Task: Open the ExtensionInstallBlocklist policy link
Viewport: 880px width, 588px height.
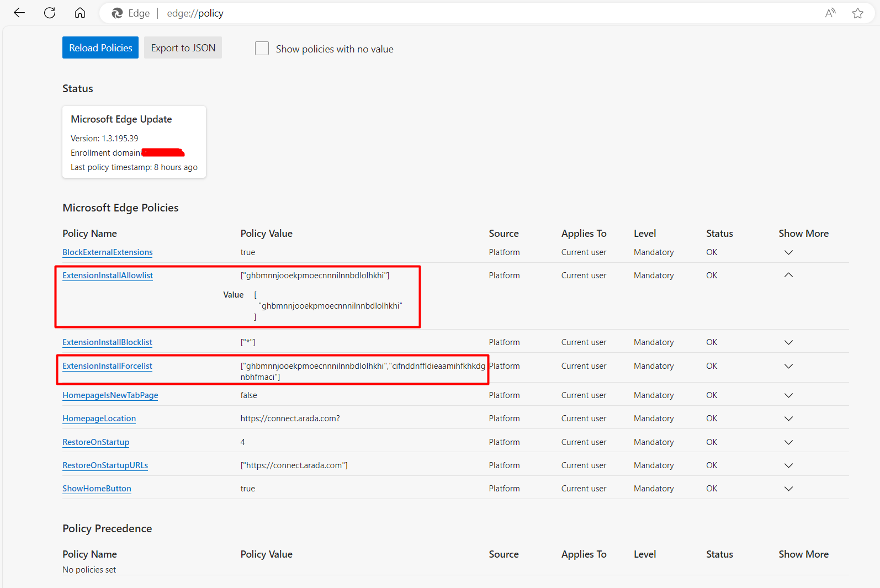Action: click(107, 342)
